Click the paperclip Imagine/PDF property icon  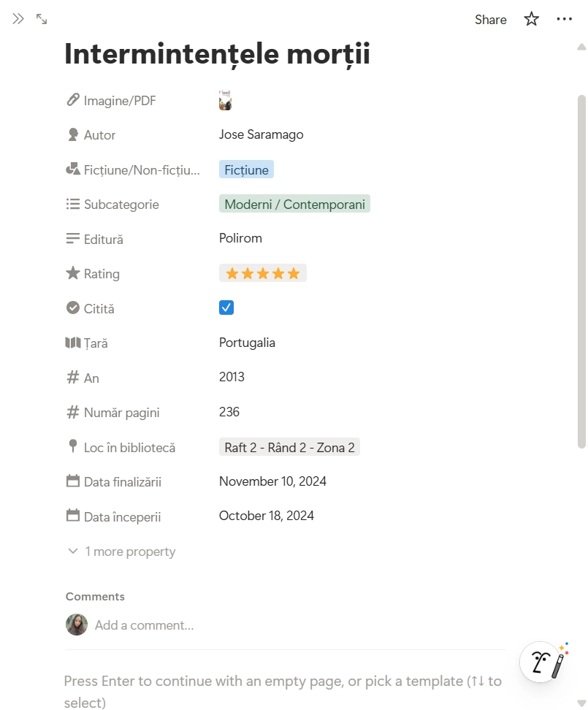pos(73,100)
